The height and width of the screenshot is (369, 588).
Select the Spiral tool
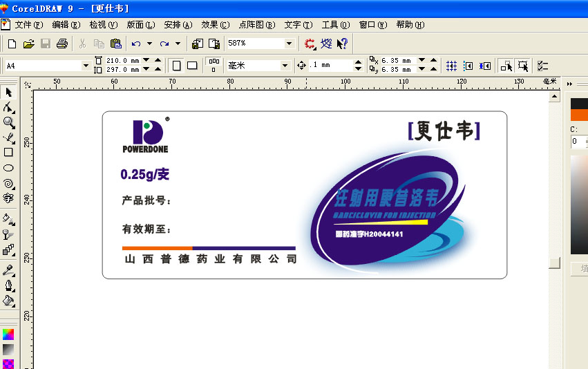point(8,183)
